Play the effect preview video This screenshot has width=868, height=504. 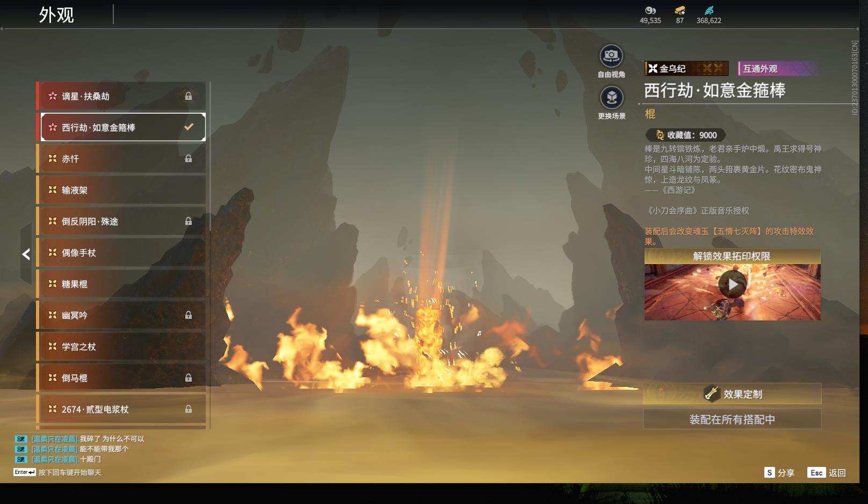point(732,284)
